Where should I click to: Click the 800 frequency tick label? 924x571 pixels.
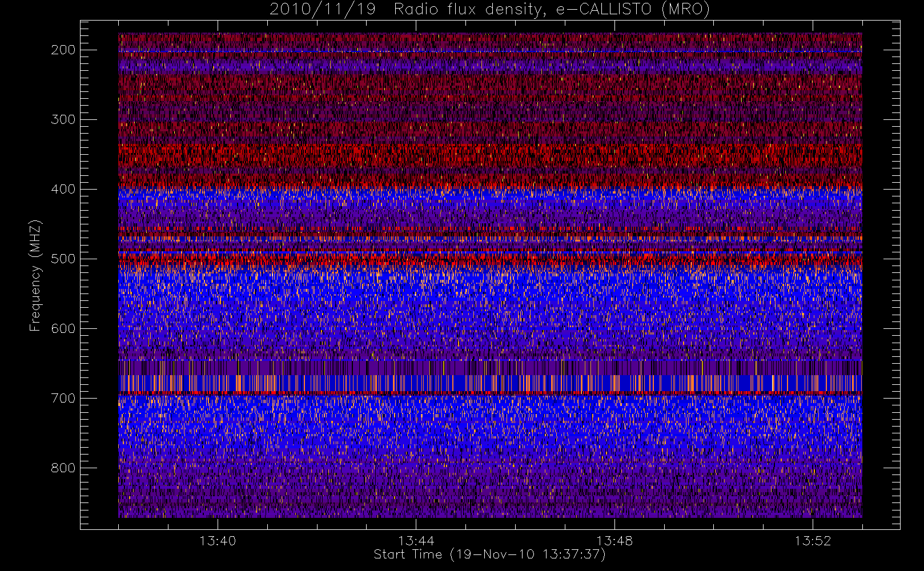[63, 468]
